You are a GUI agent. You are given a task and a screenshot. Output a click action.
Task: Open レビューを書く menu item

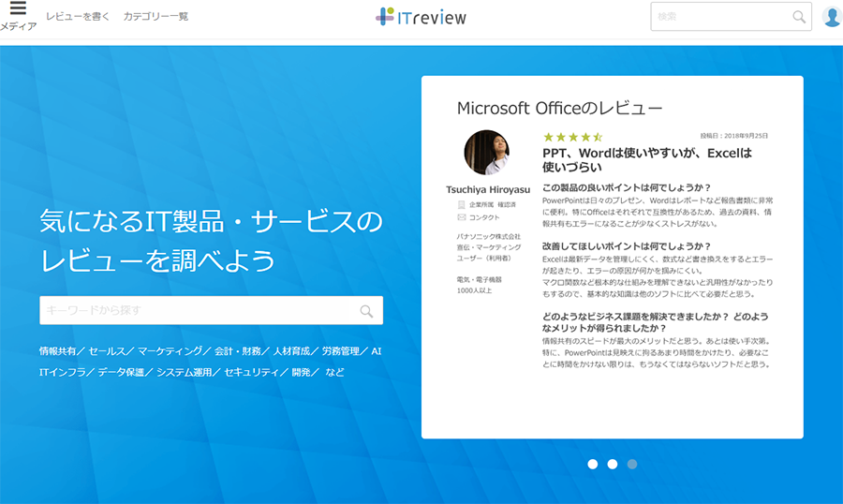click(x=78, y=17)
